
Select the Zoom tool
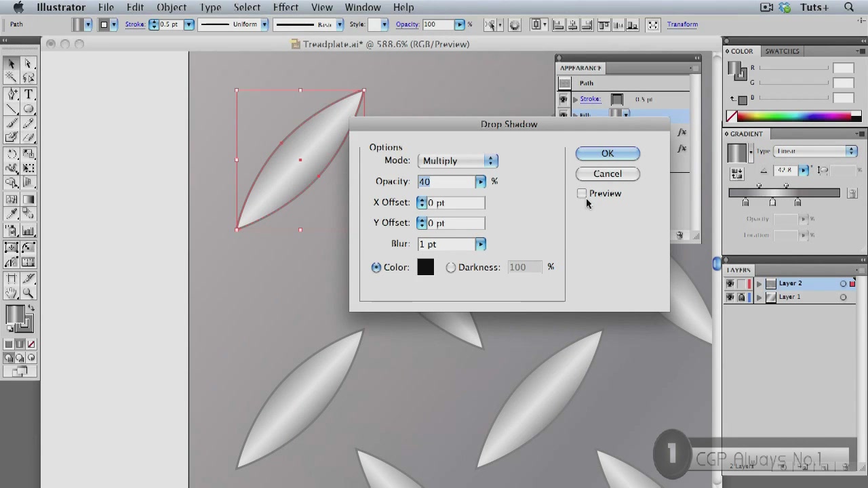click(28, 293)
